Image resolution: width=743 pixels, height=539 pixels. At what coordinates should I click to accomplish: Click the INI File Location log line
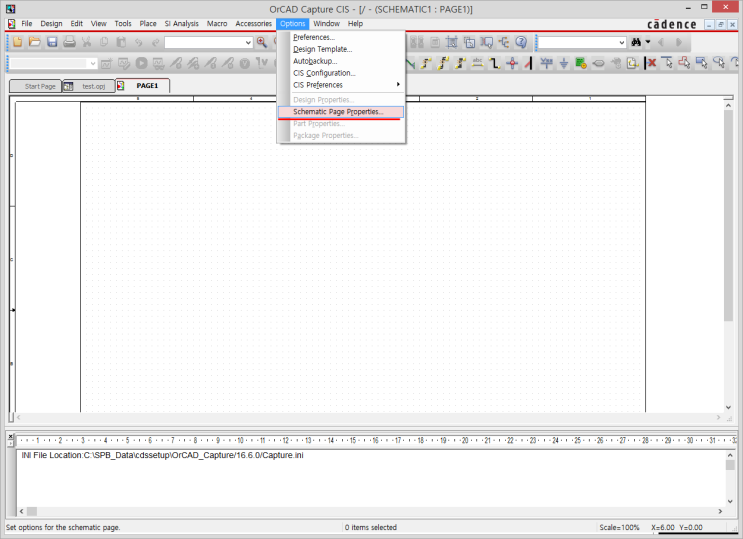coord(162,455)
